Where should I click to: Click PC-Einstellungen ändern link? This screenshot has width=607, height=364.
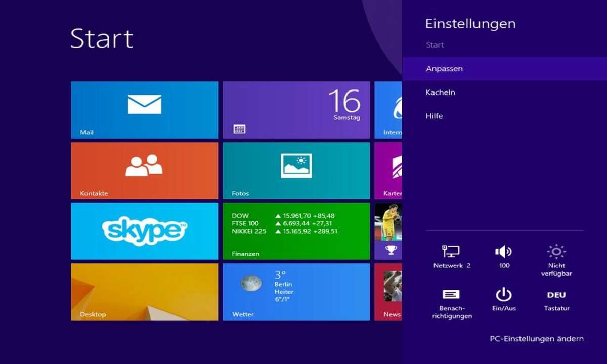(x=537, y=339)
